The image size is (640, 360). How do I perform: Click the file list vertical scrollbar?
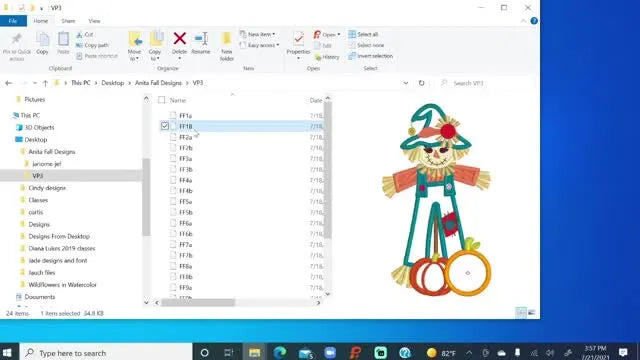pos(327,169)
